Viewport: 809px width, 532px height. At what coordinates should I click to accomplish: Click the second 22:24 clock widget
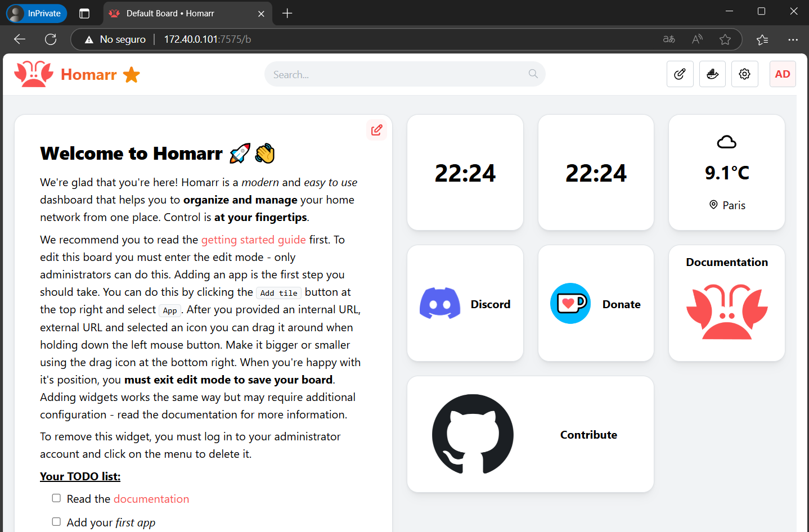pos(596,173)
